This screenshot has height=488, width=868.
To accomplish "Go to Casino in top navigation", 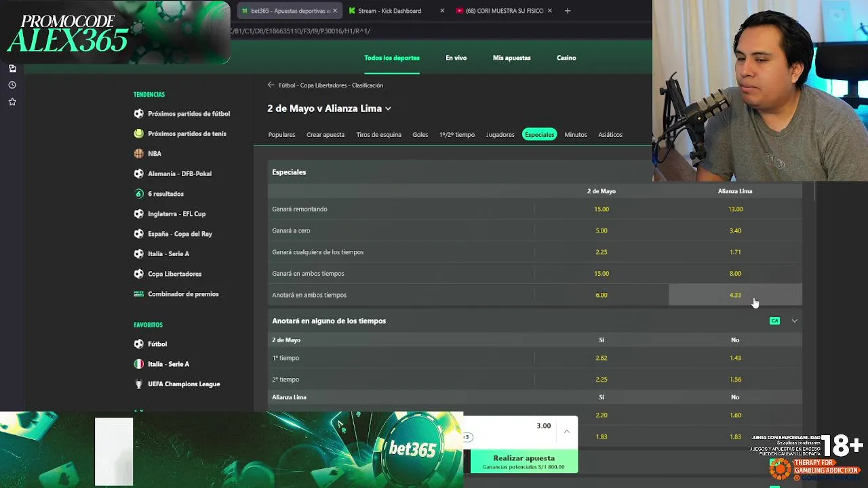I will [566, 58].
